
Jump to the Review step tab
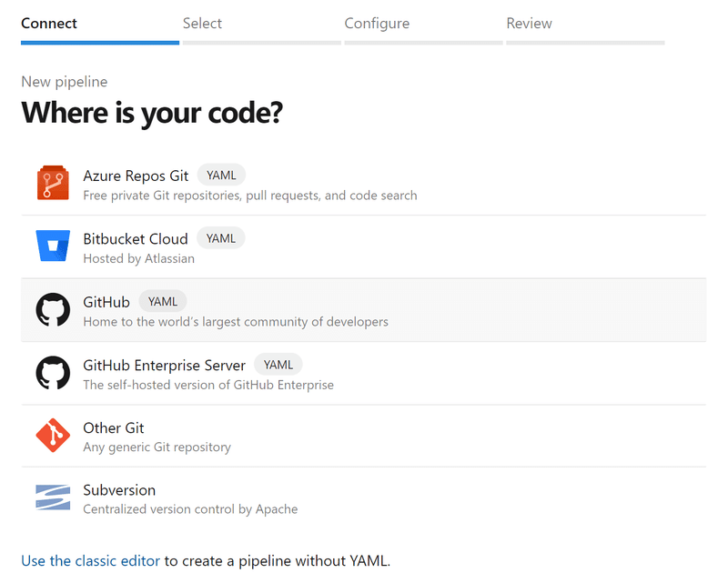(529, 24)
